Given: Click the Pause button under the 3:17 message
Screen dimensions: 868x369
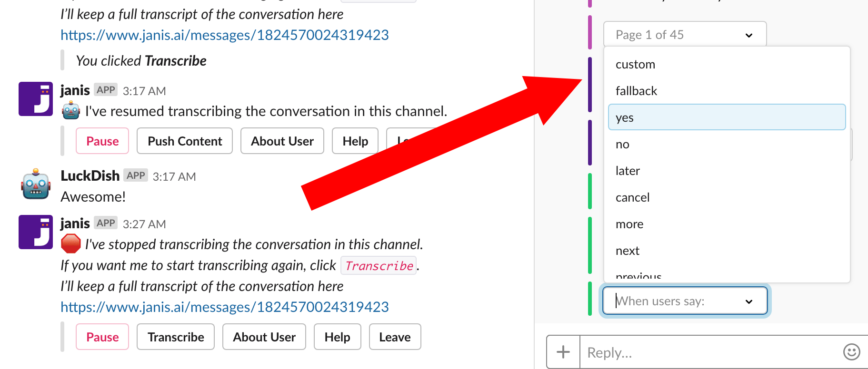Looking at the screenshot, I should coord(102,141).
